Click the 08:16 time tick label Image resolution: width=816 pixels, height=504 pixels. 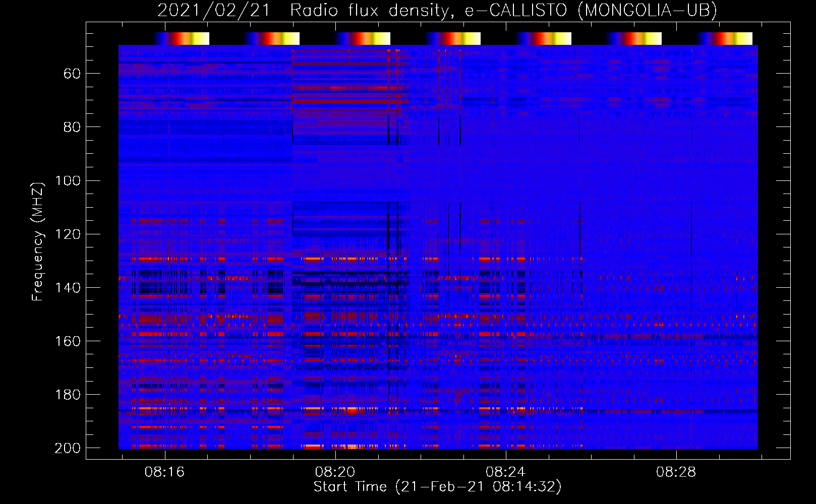click(x=164, y=472)
